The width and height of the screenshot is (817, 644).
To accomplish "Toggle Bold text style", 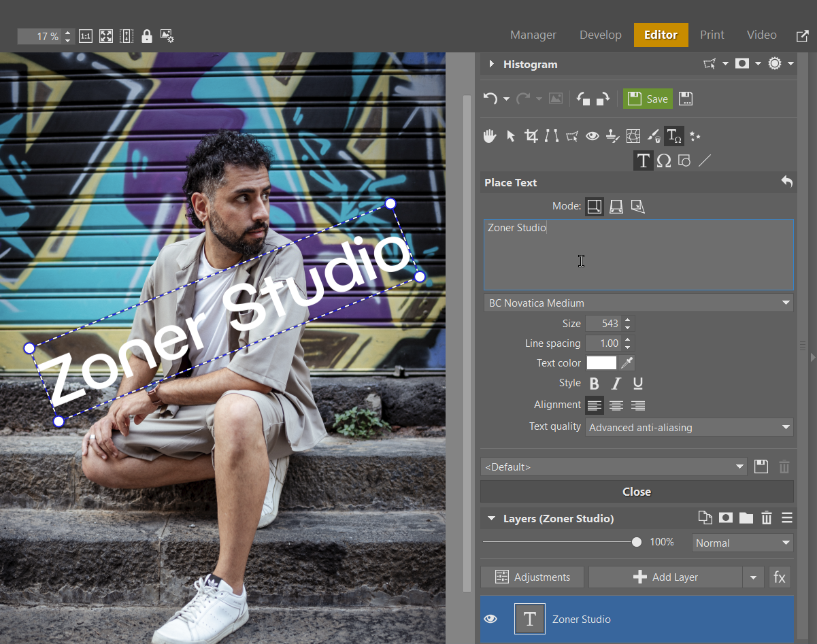I will click(x=594, y=384).
